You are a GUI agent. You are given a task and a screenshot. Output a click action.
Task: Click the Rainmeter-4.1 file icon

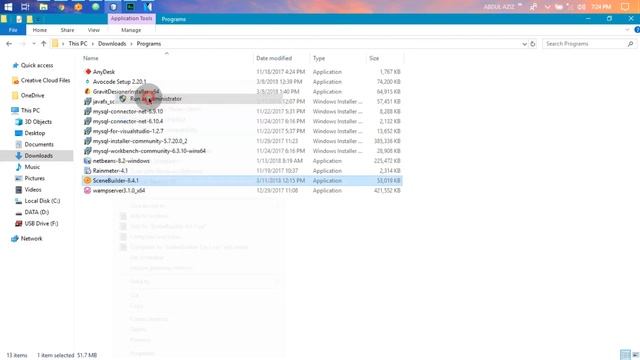(x=87, y=171)
